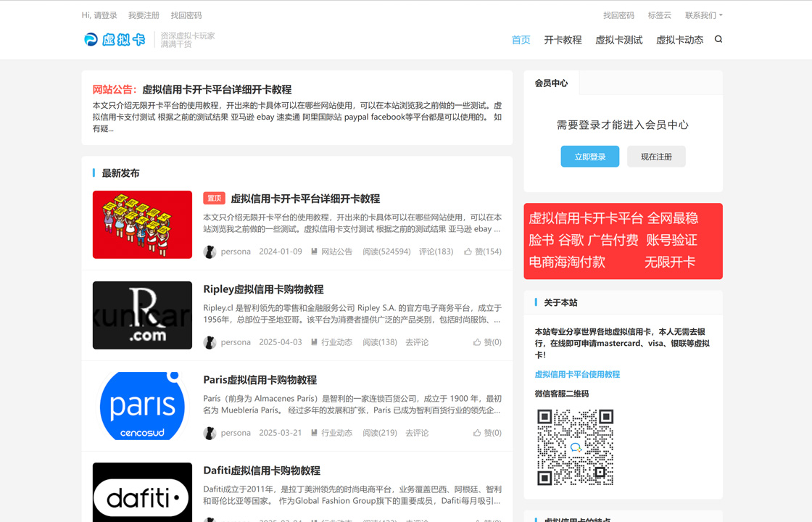Image resolution: width=812 pixels, height=522 pixels.
Task: Open the dafiti thumbnail
Action: coord(142,492)
